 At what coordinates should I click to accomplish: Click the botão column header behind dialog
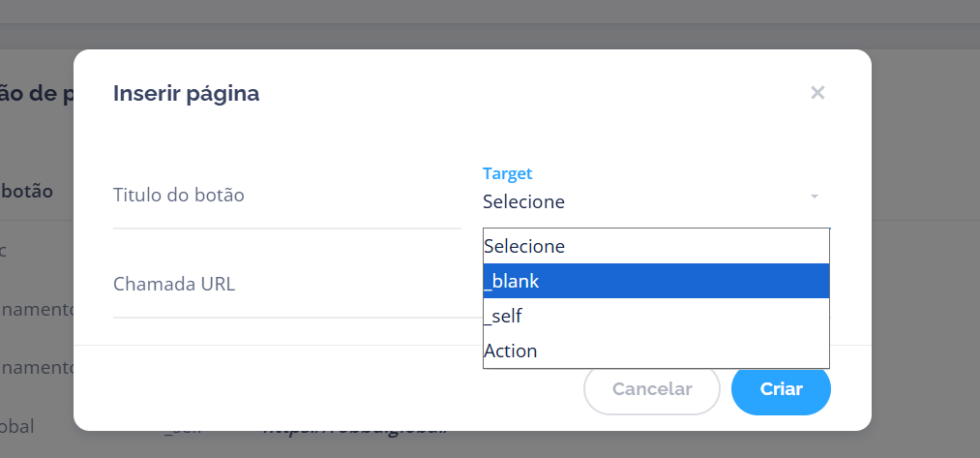[27, 191]
